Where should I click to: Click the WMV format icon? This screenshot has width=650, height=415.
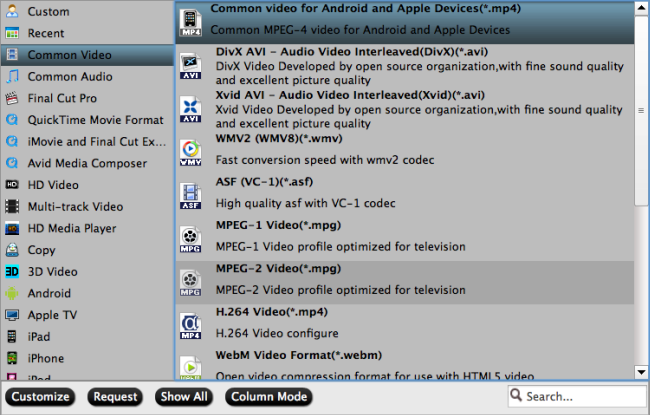pos(191,153)
